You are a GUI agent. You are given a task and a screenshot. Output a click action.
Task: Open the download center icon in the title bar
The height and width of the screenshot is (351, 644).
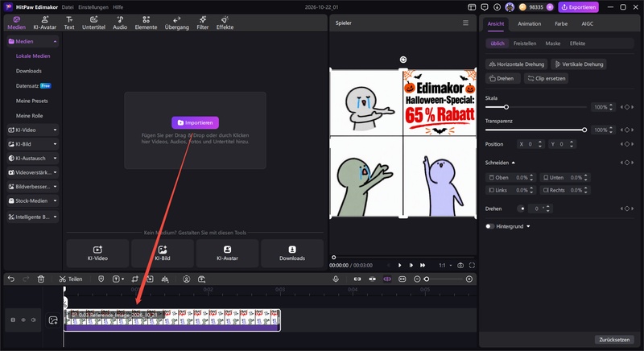pyautogui.click(x=497, y=7)
